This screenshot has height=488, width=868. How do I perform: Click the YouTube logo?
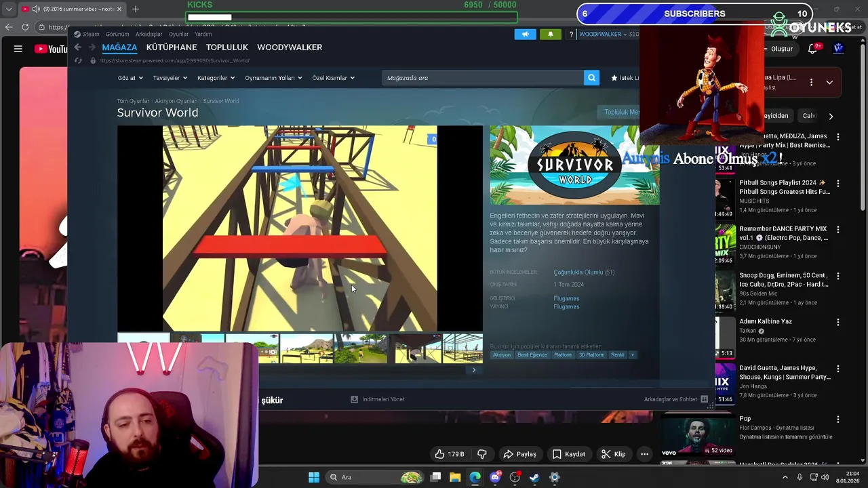(51, 49)
